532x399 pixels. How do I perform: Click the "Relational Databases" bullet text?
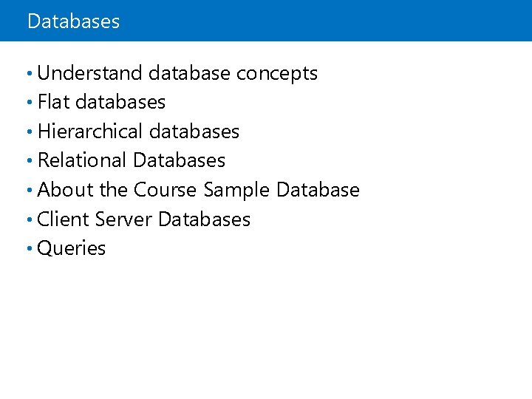(131, 160)
